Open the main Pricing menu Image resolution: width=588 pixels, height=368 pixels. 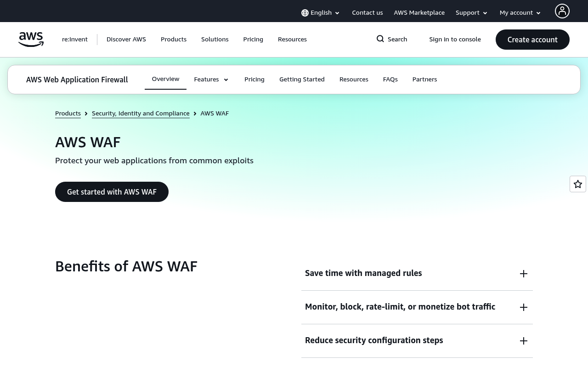point(253,40)
